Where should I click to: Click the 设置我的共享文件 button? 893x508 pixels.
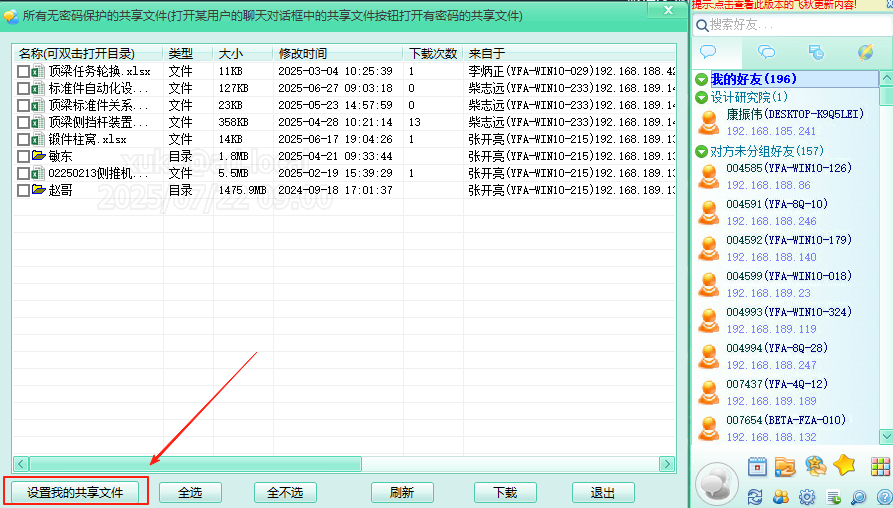76,492
